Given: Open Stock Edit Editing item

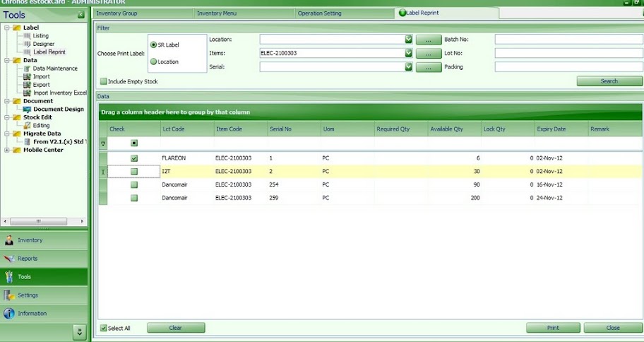Looking at the screenshot, I should click(x=41, y=125).
